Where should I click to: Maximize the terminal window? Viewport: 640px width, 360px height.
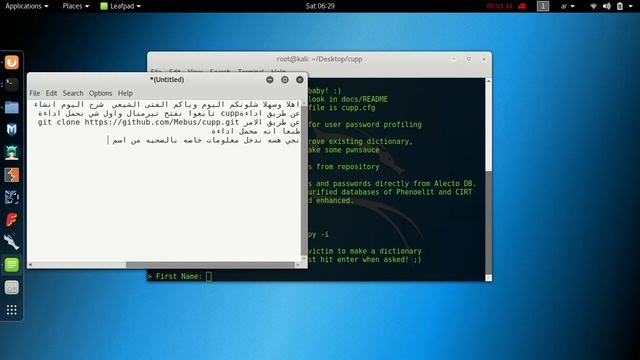(x=469, y=59)
